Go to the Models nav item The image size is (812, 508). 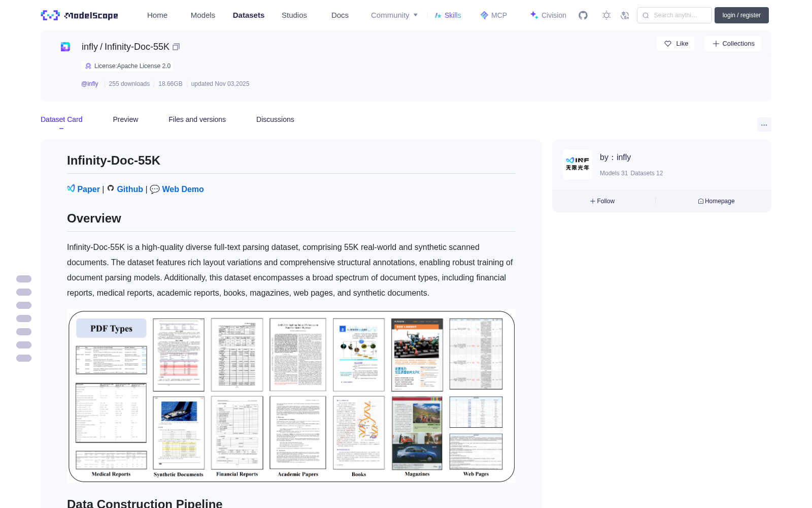pos(203,15)
